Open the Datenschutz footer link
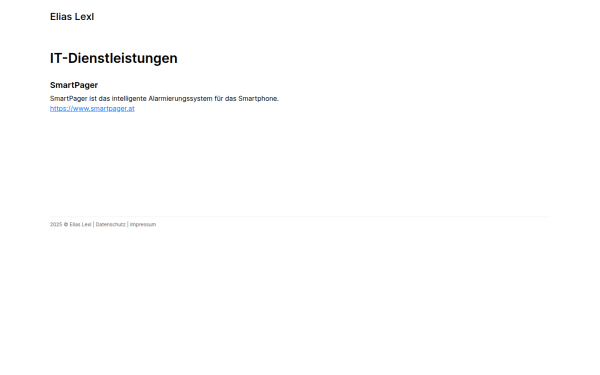 pos(111,225)
